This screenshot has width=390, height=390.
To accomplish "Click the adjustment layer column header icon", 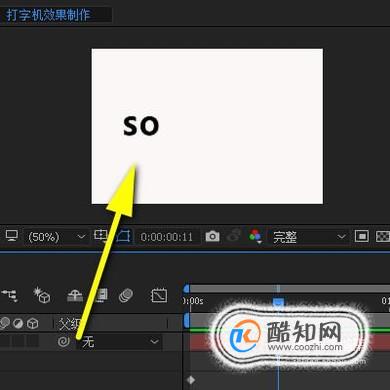I will [x=18, y=323].
